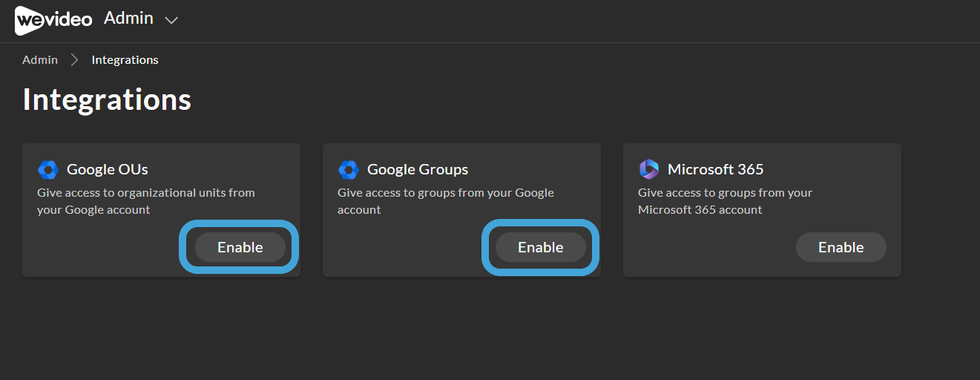The width and height of the screenshot is (980, 380).
Task: Click the Google Groups card title
Action: point(418,169)
